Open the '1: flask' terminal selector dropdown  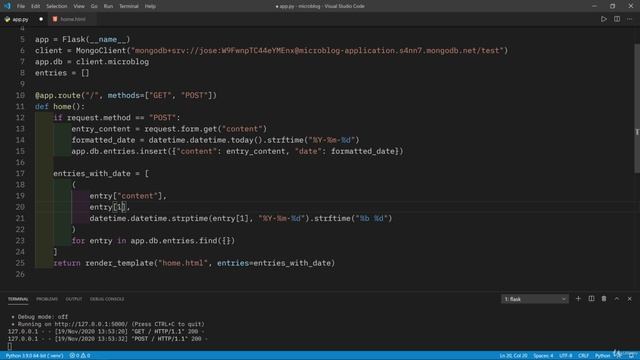click(x=535, y=299)
